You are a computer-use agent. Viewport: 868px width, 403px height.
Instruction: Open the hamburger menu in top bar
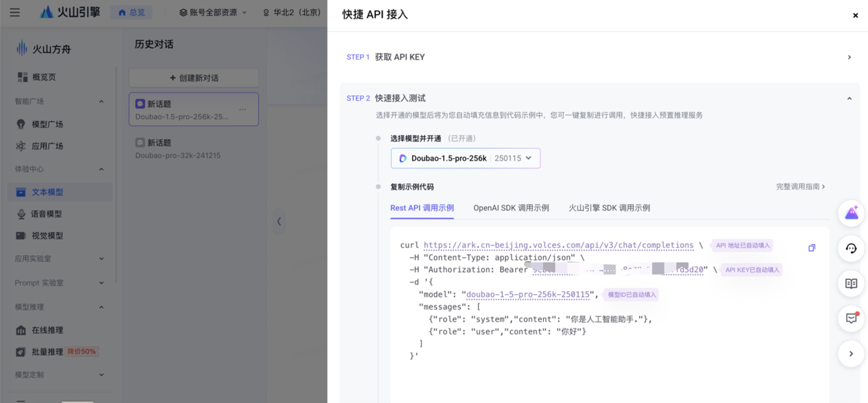tap(15, 12)
